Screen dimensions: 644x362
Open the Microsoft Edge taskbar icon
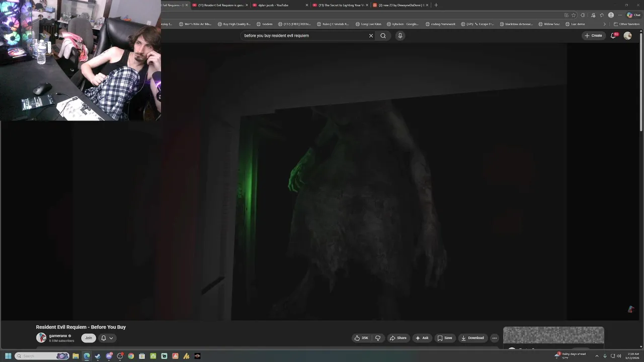(x=87, y=356)
